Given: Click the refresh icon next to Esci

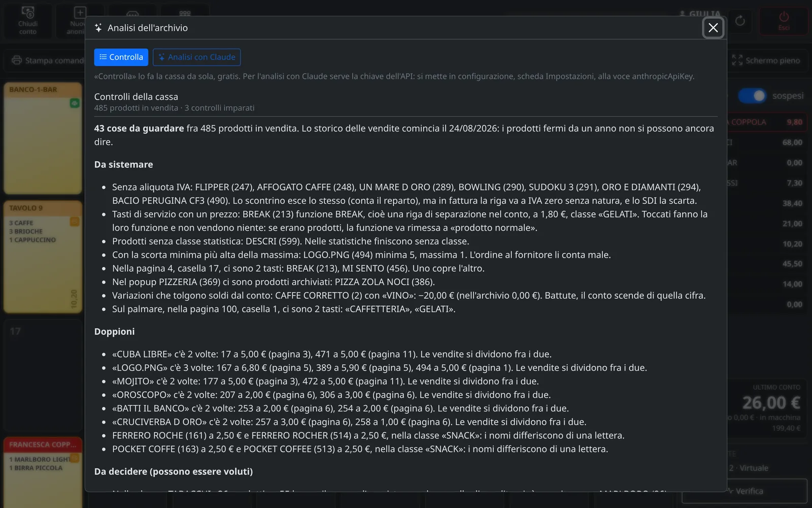Looking at the screenshot, I should [x=740, y=21].
